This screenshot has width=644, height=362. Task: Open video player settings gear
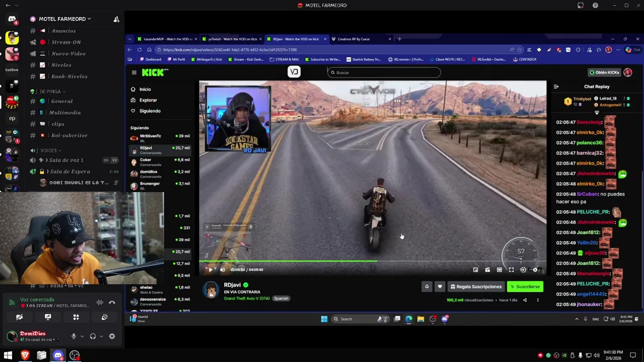(535, 270)
